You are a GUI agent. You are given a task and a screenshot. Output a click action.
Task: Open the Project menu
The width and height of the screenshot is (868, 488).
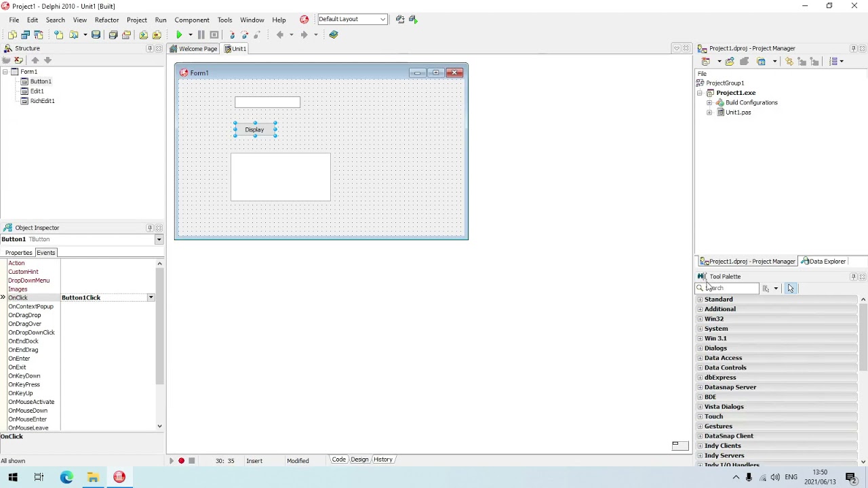[x=137, y=20]
